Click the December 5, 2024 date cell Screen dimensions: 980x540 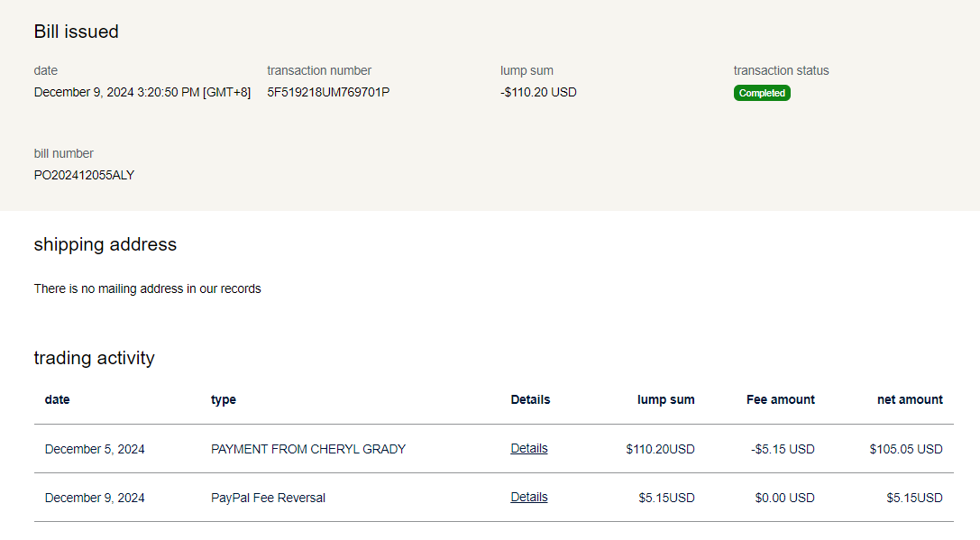(x=95, y=449)
